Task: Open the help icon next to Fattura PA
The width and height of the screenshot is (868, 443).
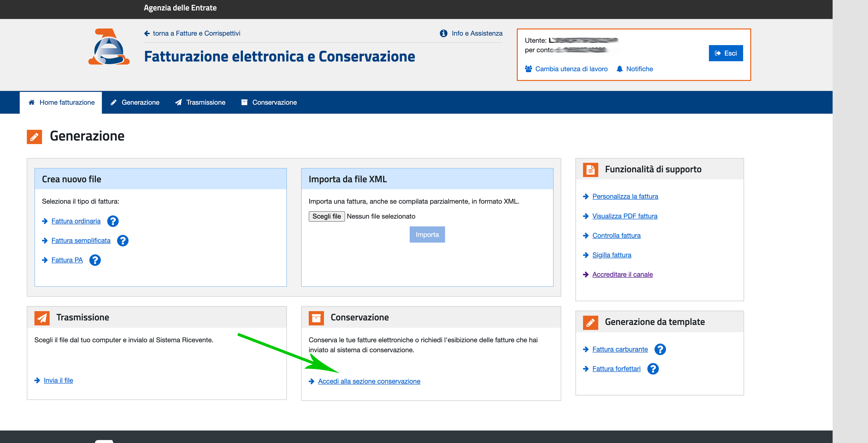Action: tap(95, 260)
